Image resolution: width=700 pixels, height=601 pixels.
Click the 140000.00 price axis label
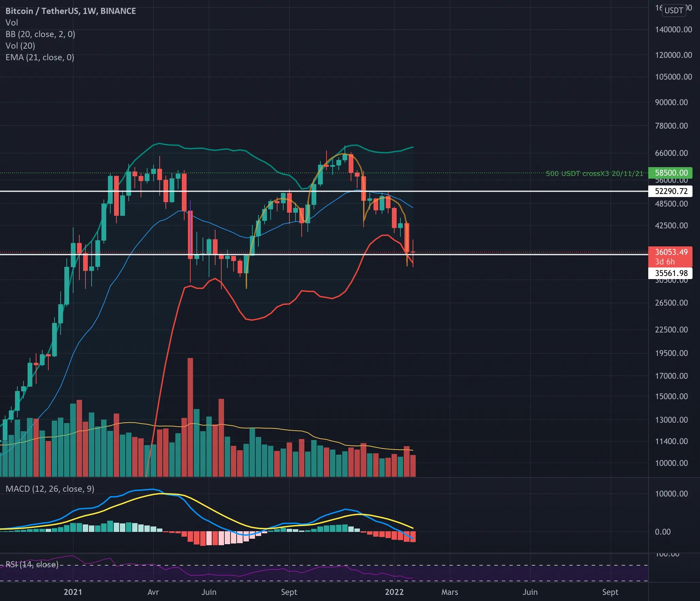point(673,30)
